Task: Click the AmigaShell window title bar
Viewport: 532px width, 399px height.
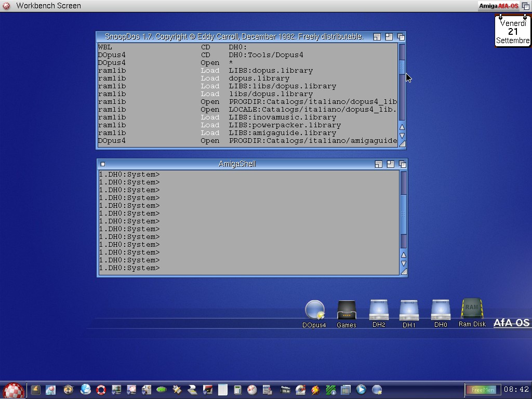Action: point(237,164)
